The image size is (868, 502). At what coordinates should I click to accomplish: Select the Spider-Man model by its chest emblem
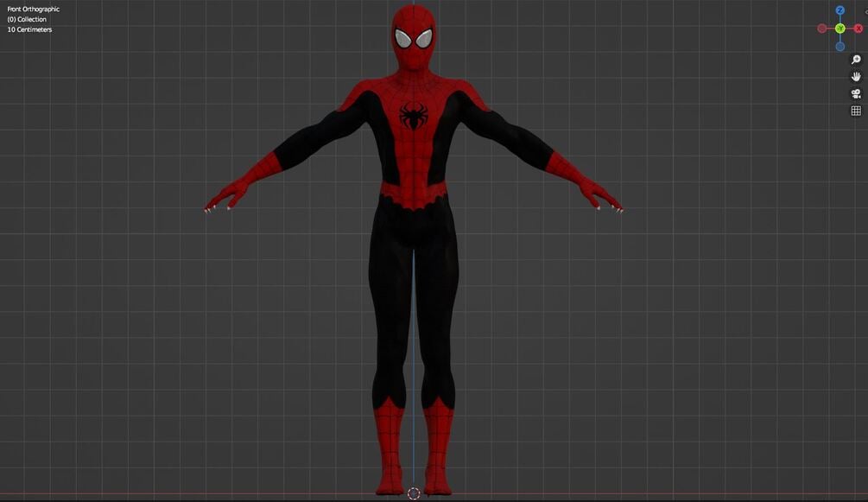point(413,115)
